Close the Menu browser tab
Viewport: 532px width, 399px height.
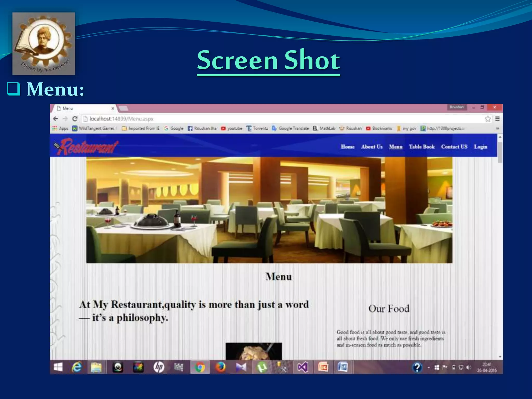(x=113, y=108)
